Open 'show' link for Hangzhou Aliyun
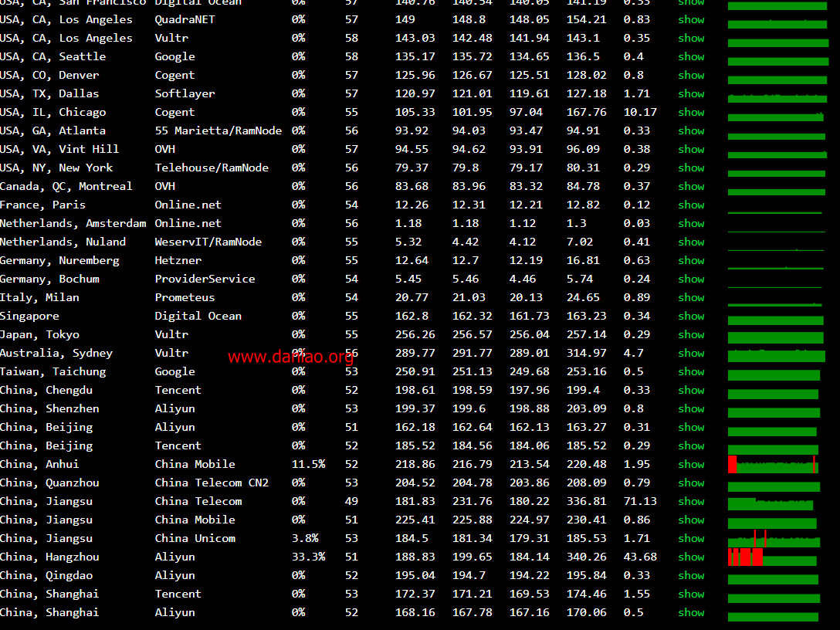 coord(691,557)
